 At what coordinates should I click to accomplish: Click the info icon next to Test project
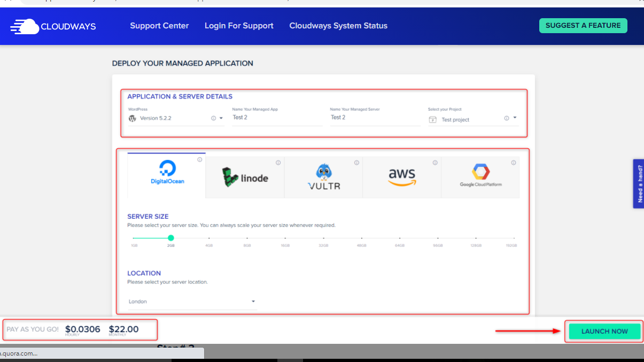click(507, 118)
